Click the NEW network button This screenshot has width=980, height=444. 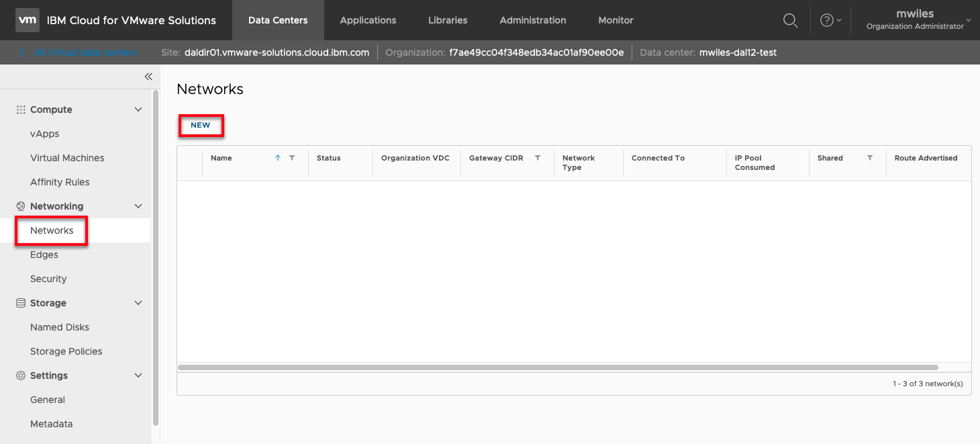pos(201,126)
